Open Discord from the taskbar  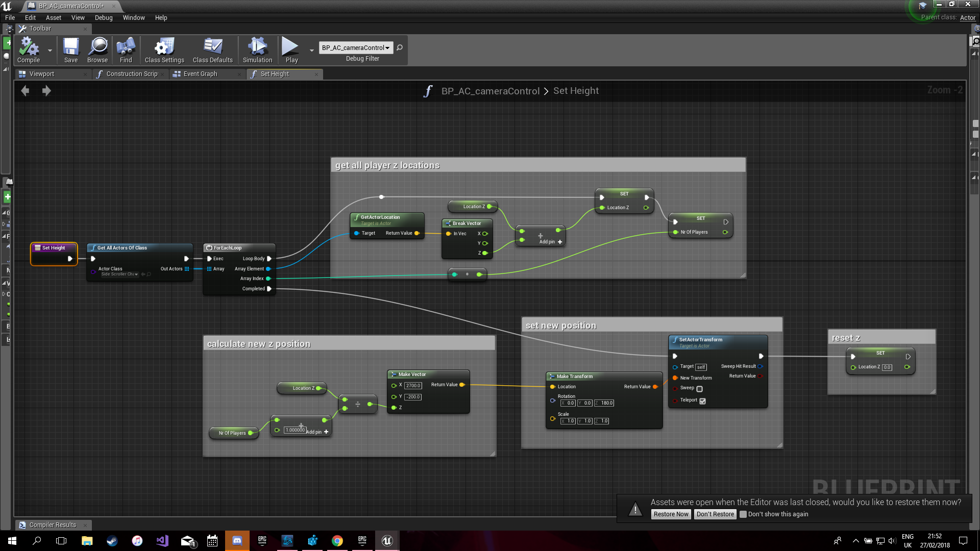pos(237,541)
